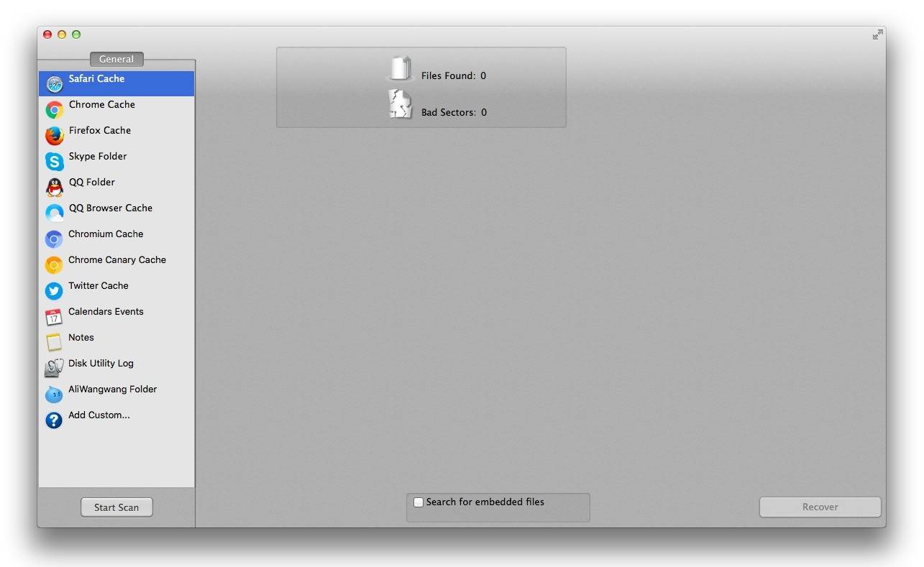Choose Calendars Events text label

coord(106,311)
